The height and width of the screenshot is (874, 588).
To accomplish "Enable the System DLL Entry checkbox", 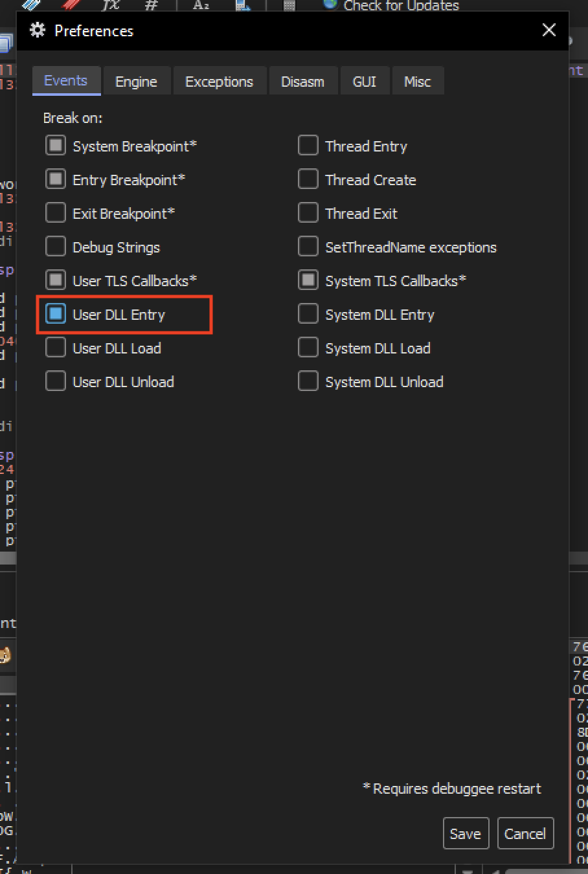I will [x=308, y=314].
